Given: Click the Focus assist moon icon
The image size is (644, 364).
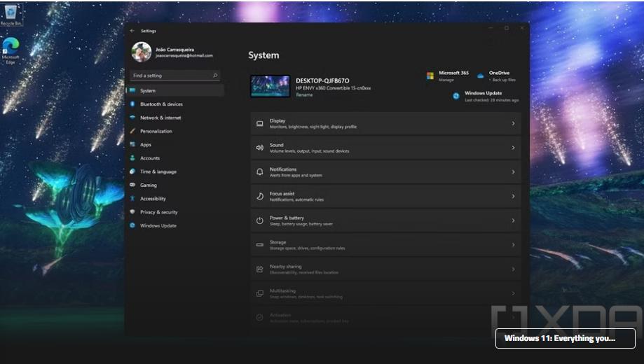Looking at the screenshot, I should click(259, 196).
